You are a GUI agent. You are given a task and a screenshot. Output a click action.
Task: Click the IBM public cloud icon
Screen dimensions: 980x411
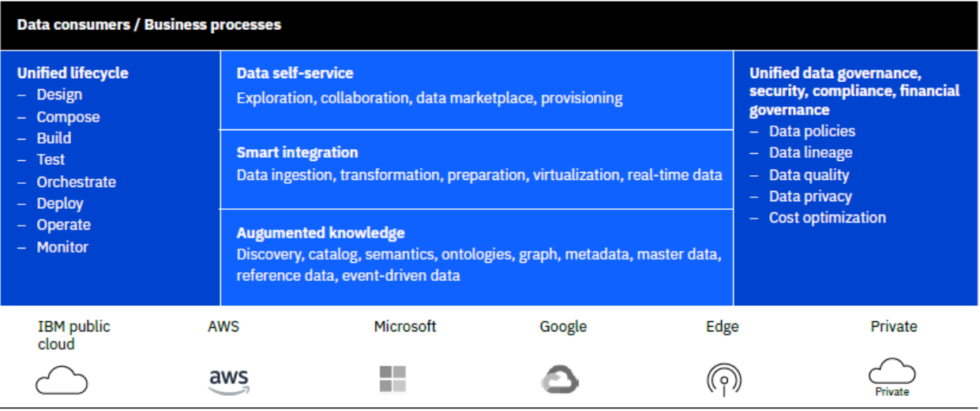click(x=62, y=382)
